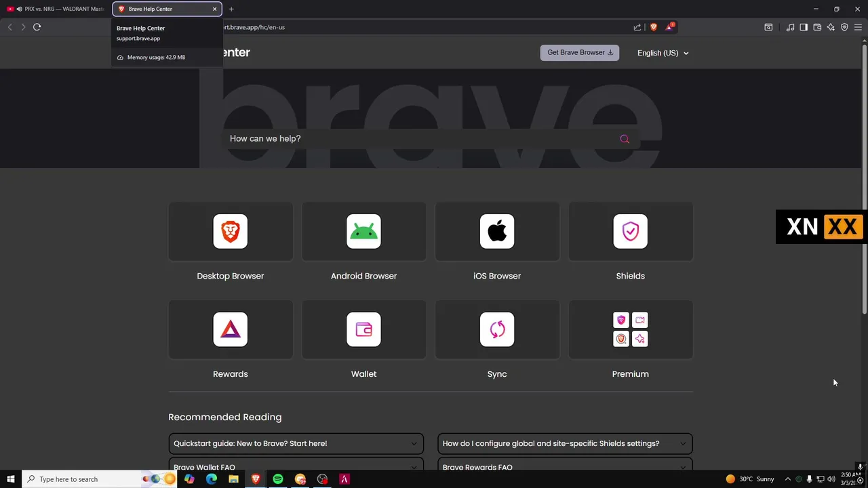
Task: Open the iOS Browser Apple icon
Action: pos(497,231)
